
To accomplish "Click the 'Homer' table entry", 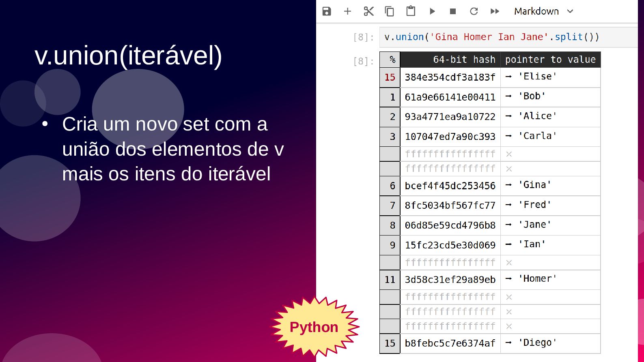I will pyautogui.click(x=537, y=279).
